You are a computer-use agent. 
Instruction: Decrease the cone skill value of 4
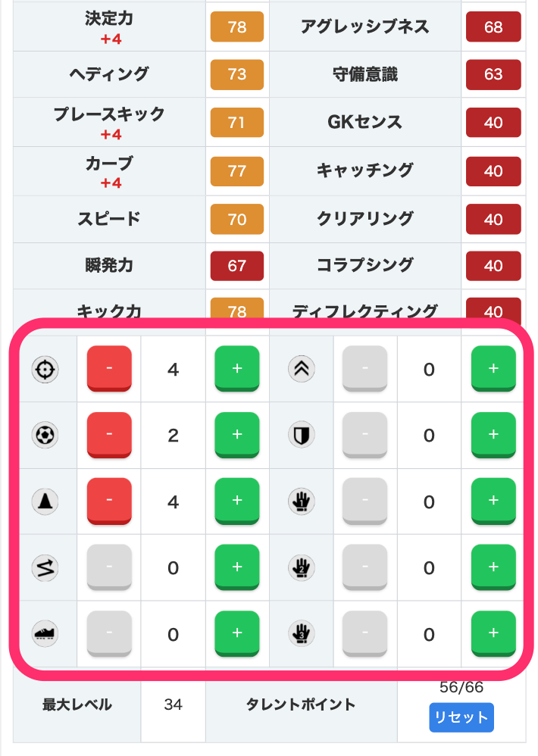109,501
